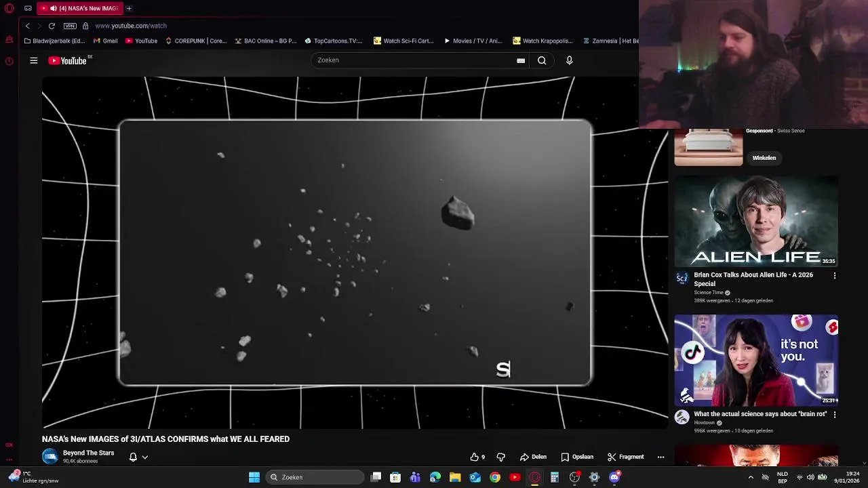The height and width of the screenshot is (488, 868).
Task: Dislike the video with thumbs down
Action: point(500,457)
